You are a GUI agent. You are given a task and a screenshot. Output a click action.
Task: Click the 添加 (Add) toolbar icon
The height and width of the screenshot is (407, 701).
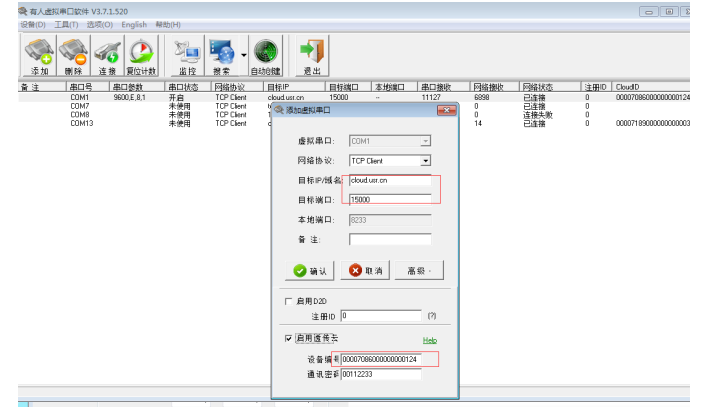coord(38,56)
